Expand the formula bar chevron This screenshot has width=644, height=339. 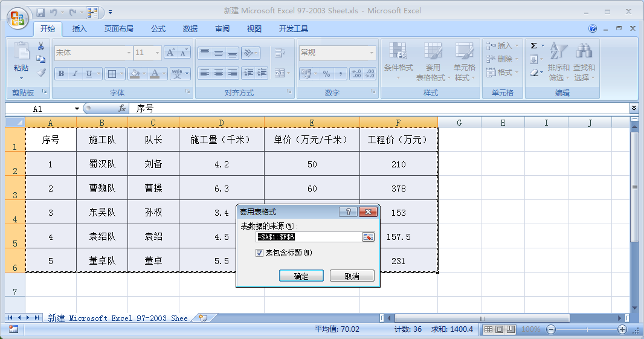[634, 108]
